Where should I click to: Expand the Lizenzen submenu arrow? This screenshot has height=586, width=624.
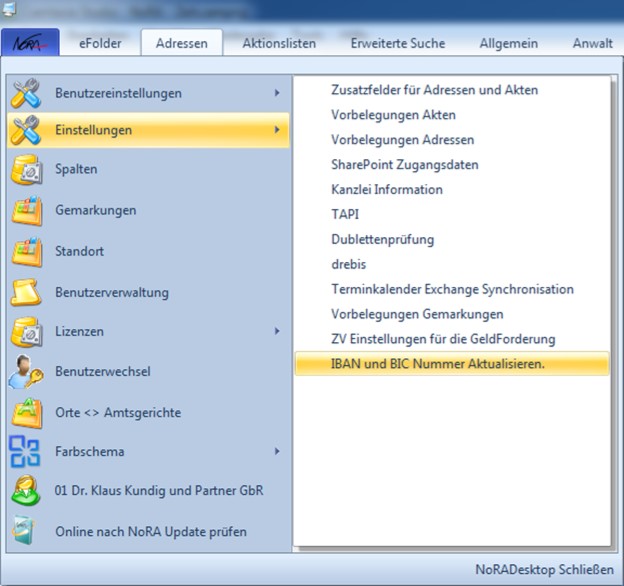coord(277,331)
